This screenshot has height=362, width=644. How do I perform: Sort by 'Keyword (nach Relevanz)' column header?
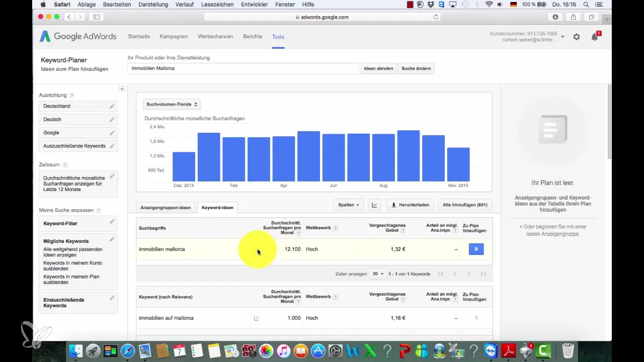[166, 297]
